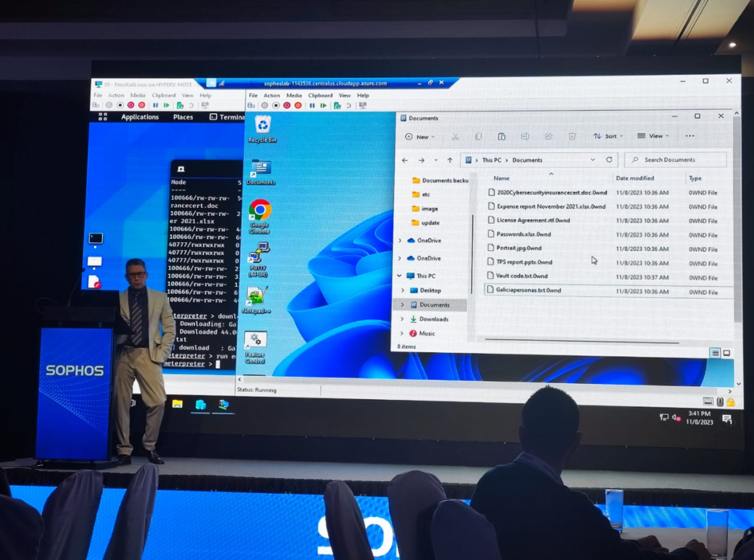Click Search Documents field
The width and height of the screenshot is (754, 560).
pyautogui.click(x=675, y=159)
